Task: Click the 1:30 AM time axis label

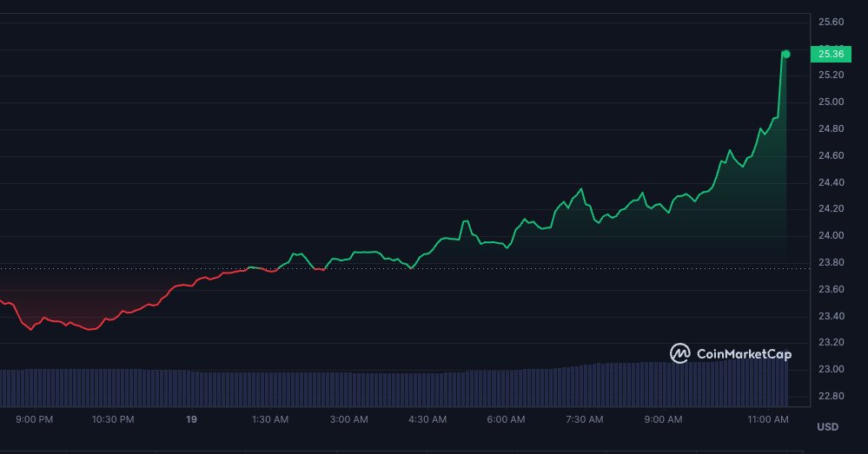Action: (270, 420)
